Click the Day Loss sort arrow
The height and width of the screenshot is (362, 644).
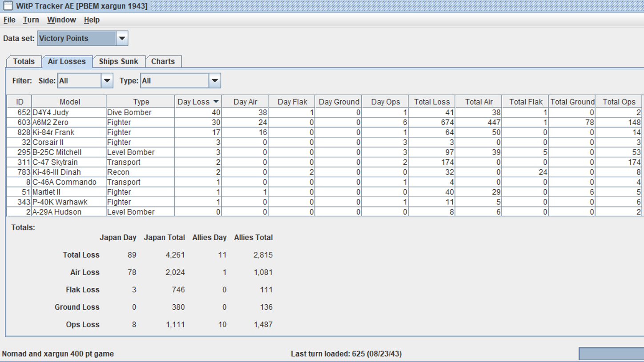216,102
